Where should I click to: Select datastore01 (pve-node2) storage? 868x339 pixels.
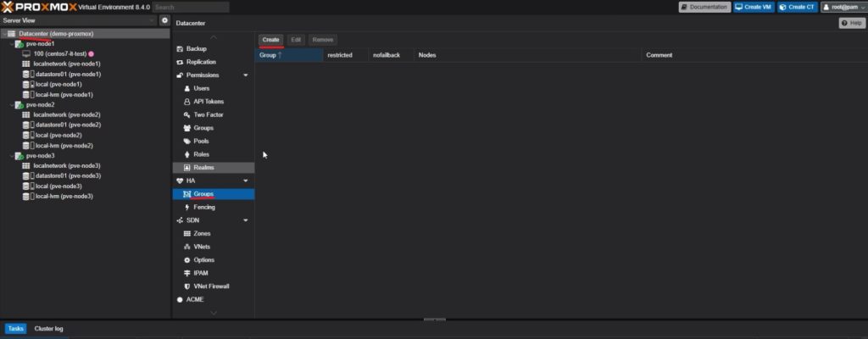(x=68, y=125)
